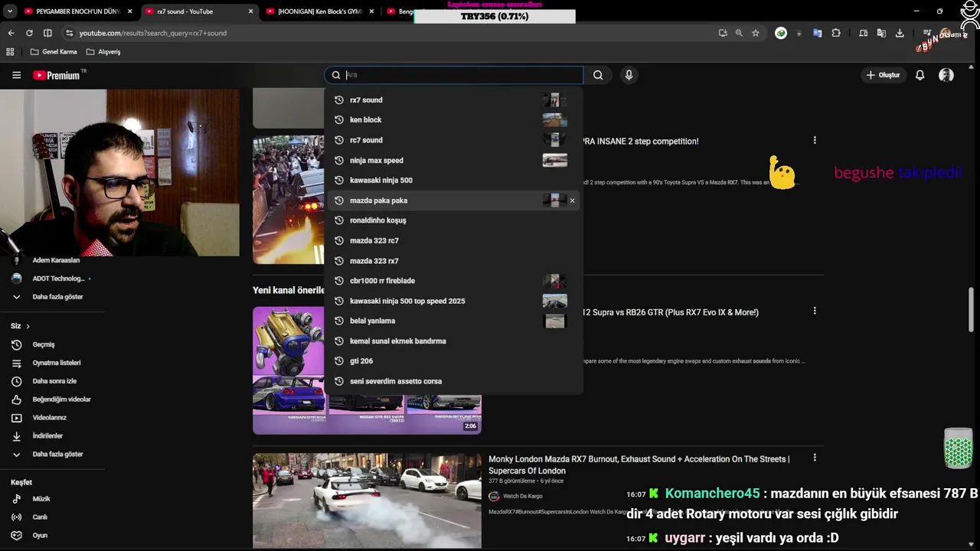Click the install app icon in address bar

point(723,33)
